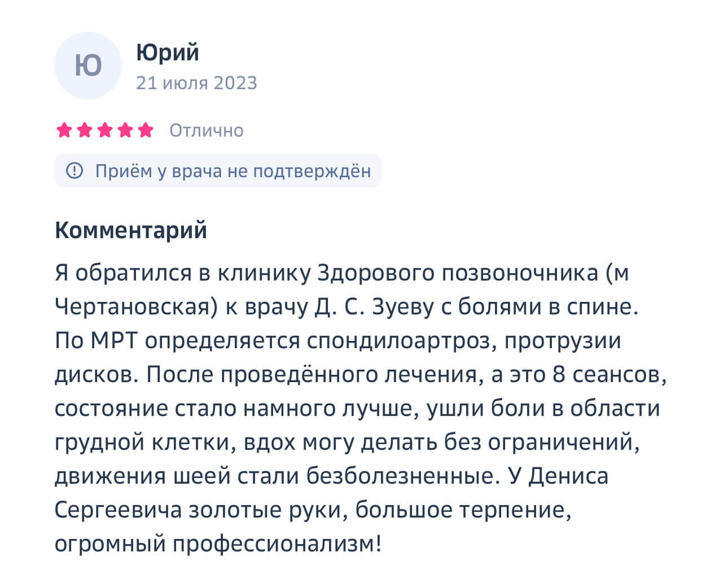Click the info icon in unconfirmed badge
The width and height of the screenshot is (728, 574).
tap(74, 170)
